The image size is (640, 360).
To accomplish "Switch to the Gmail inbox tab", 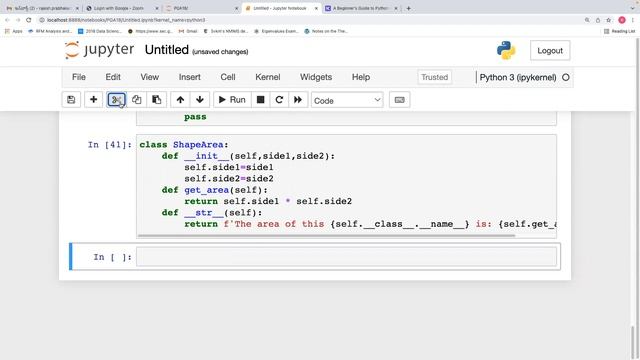I will coord(41,8).
